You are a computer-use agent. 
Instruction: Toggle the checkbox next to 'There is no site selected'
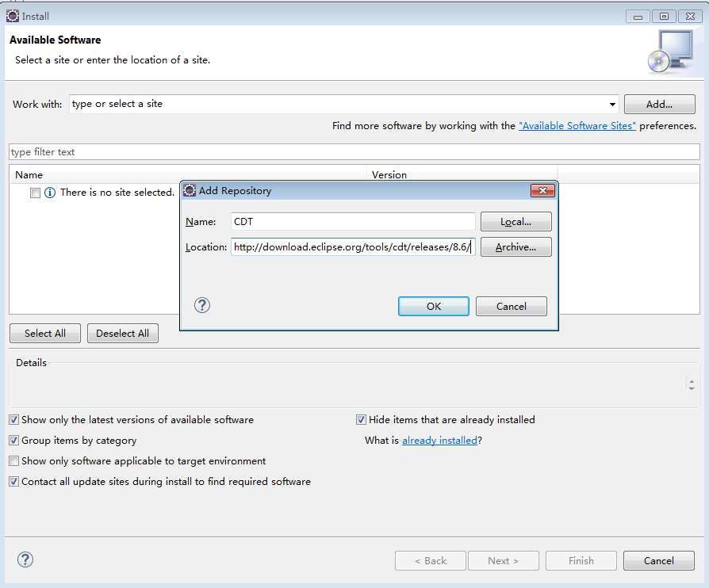[35, 193]
